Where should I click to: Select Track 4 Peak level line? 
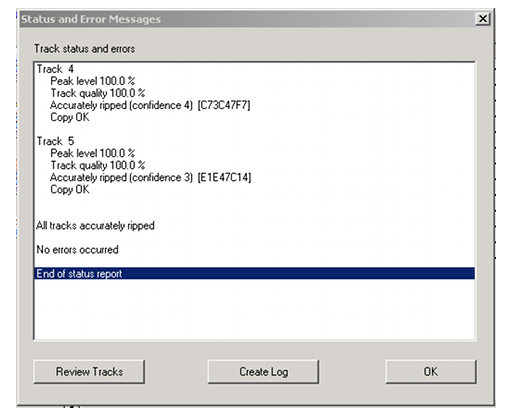[93, 81]
